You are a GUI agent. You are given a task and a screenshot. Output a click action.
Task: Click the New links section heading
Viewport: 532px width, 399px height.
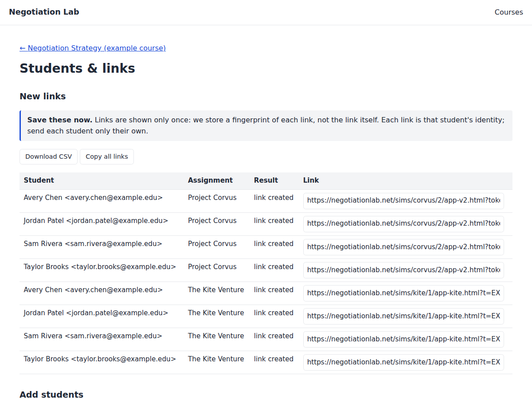coord(43,96)
